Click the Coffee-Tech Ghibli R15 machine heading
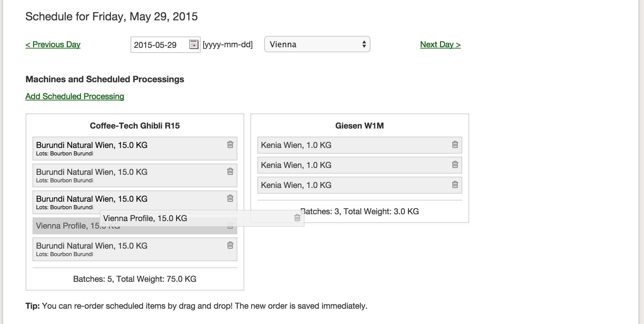 tap(135, 126)
